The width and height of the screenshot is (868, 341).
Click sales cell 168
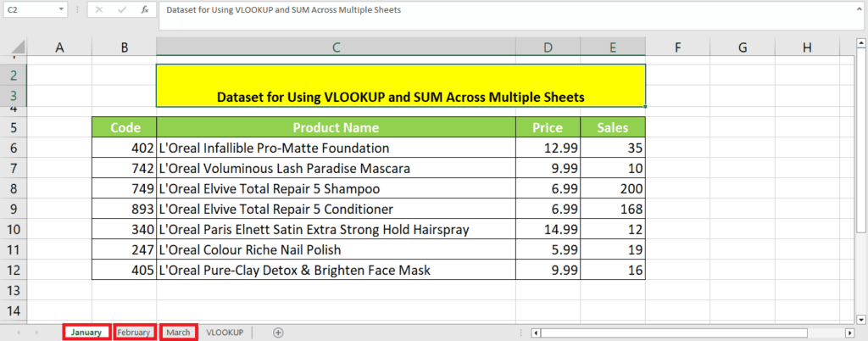[x=613, y=210]
